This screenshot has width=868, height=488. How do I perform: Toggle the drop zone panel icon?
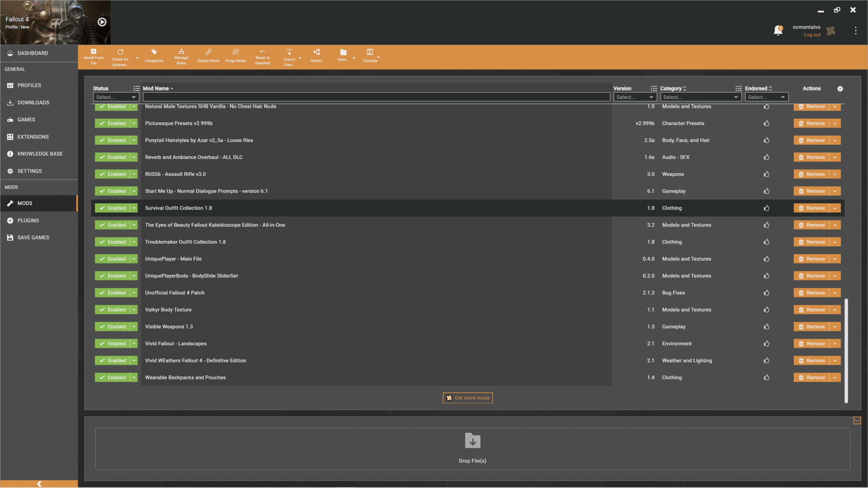coord(857,421)
